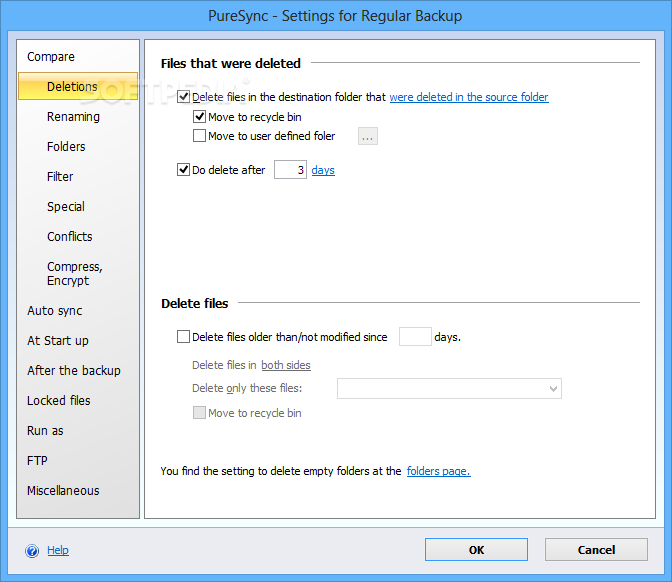Click the 'were deleted in the source folder' link
Screen dimensions: 672x582
coord(469,97)
